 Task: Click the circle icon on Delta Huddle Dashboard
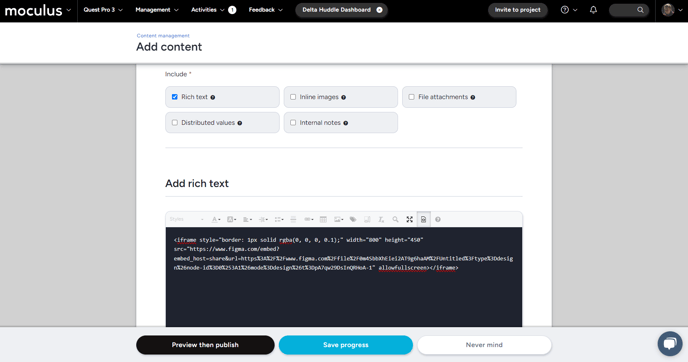[x=380, y=10]
